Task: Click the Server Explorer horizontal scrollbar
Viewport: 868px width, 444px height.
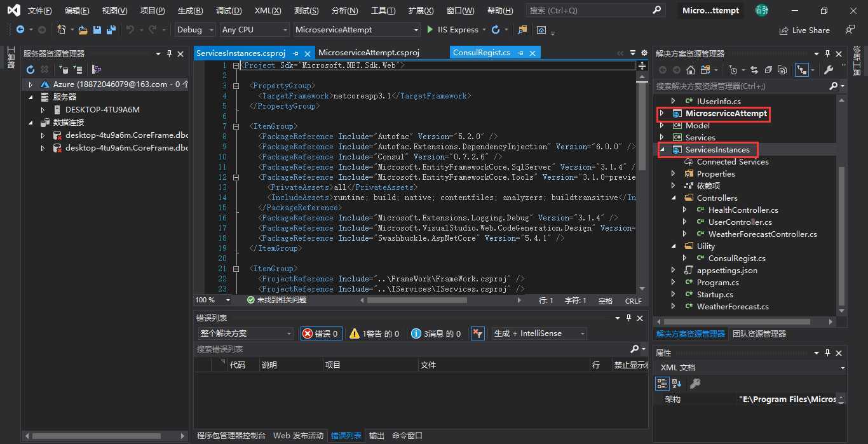Action: coord(95,436)
